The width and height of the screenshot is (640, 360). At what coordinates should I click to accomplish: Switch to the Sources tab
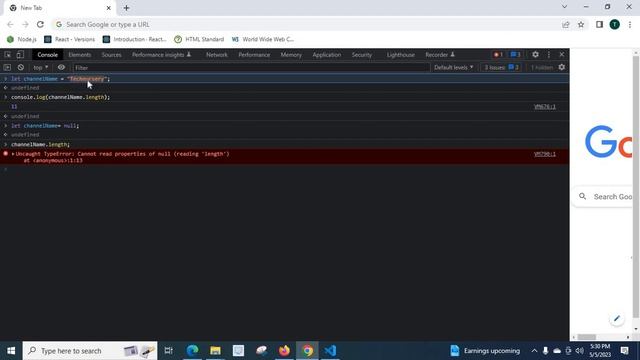click(x=111, y=55)
